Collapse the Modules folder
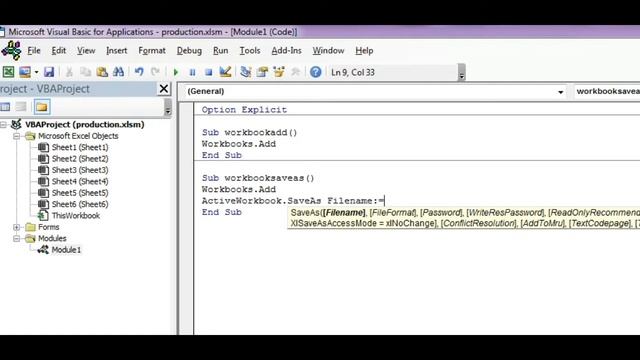The image size is (640, 360). (16, 238)
